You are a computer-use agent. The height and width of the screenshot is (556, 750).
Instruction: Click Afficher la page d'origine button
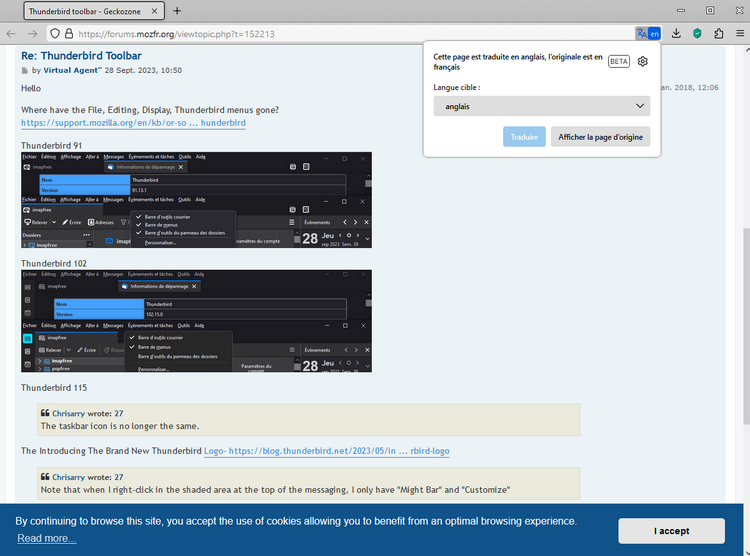pos(600,137)
